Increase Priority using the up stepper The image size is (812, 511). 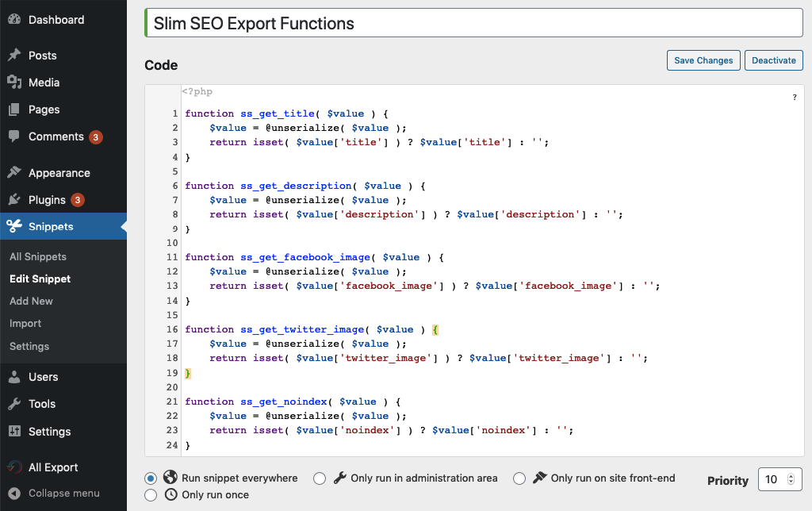[x=791, y=475]
